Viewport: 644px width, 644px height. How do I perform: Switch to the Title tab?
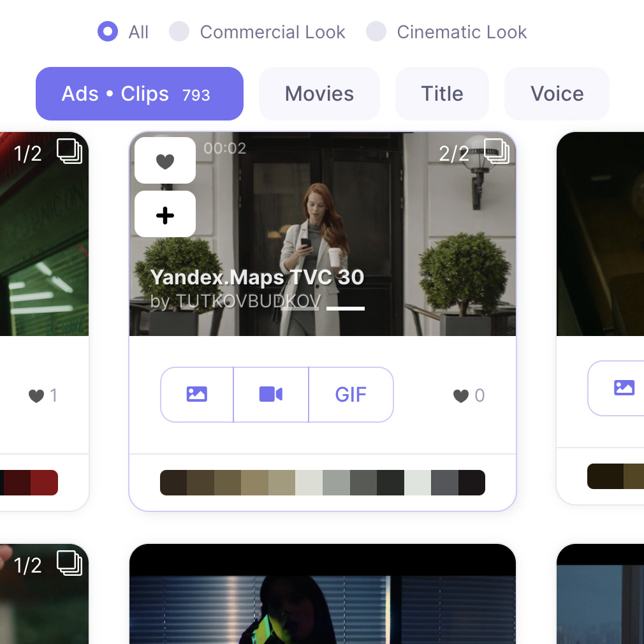tap(442, 94)
